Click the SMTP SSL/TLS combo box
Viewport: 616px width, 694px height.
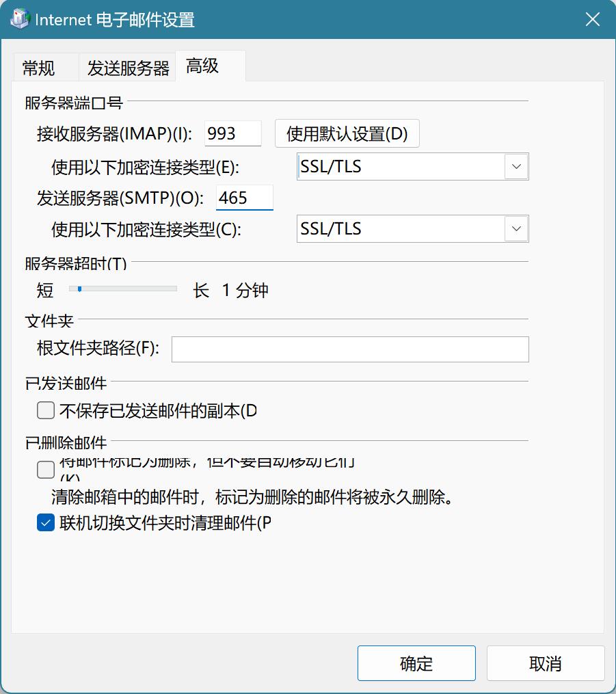[x=401, y=229]
